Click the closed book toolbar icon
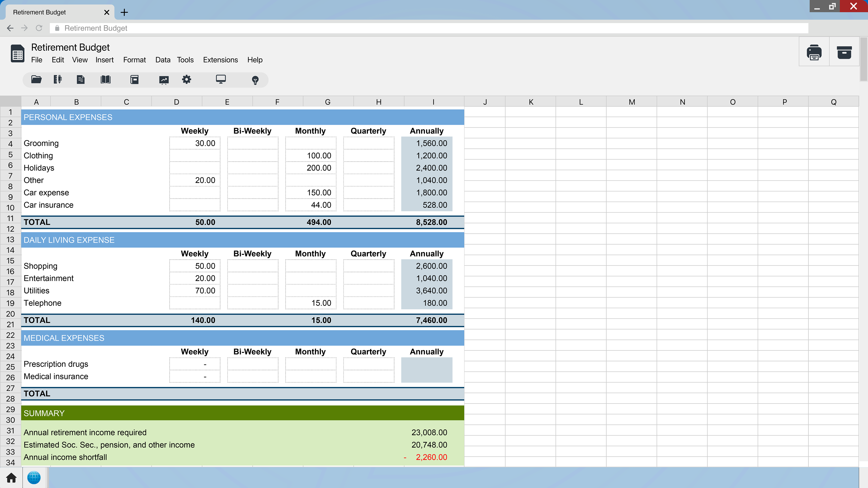Viewport: 868px width, 488px height. (134, 80)
